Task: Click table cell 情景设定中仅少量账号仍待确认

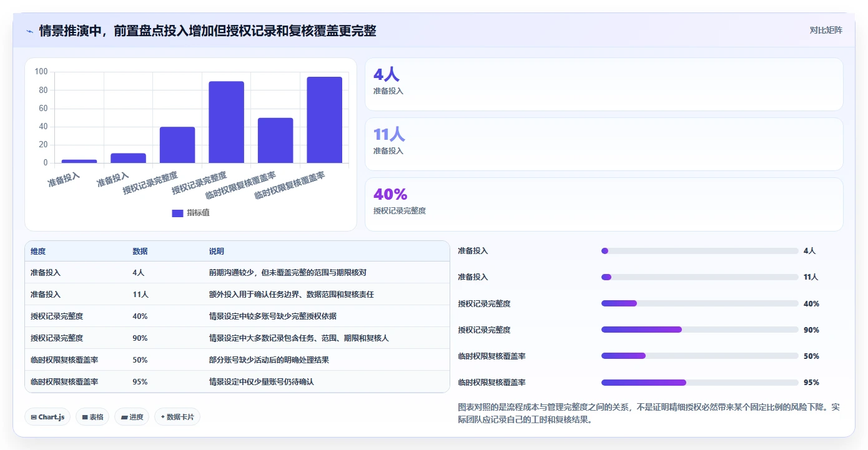Action: (262, 381)
